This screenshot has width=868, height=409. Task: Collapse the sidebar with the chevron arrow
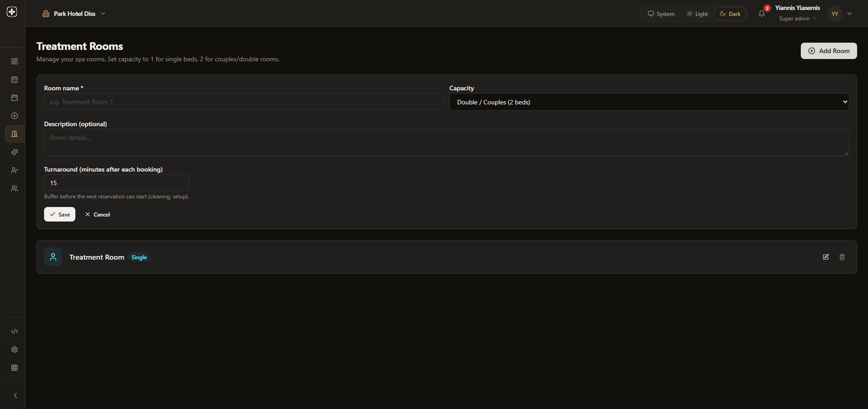tap(15, 395)
